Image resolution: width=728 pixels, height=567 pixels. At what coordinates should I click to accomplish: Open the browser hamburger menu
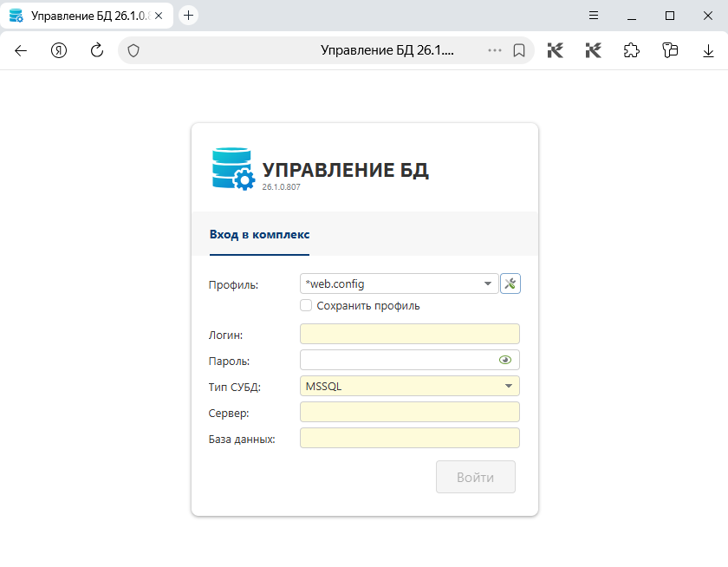click(594, 16)
